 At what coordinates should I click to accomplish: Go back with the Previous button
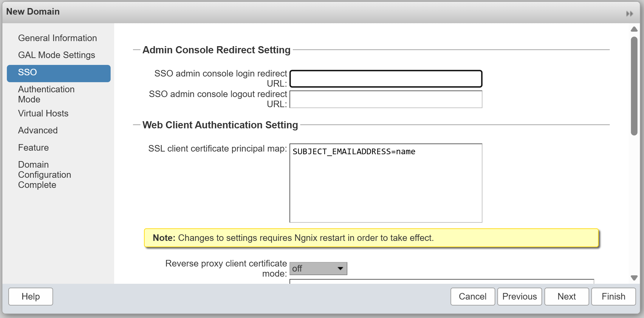(x=519, y=297)
